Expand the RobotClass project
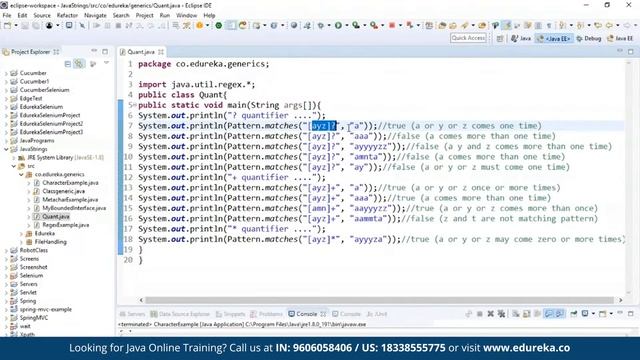The height and width of the screenshot is (360, 640). pyautogui.click(x=6, y=250)
